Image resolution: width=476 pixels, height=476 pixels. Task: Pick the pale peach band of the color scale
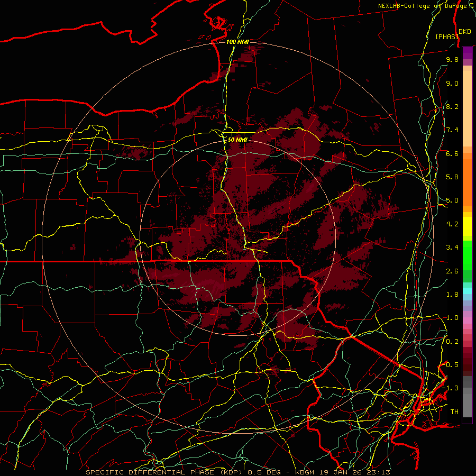pyautogui.click(x=467, y=108)
